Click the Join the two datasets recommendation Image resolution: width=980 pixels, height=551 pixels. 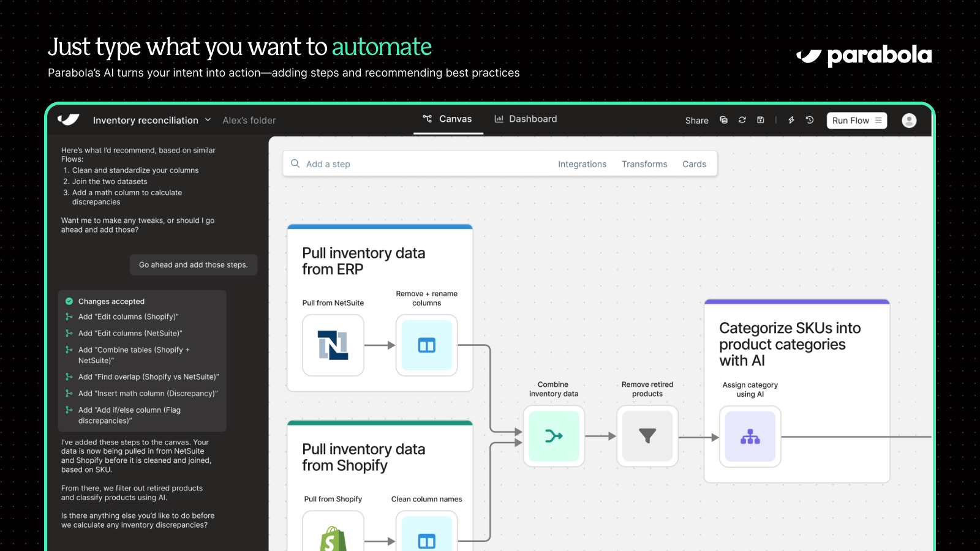110,181
